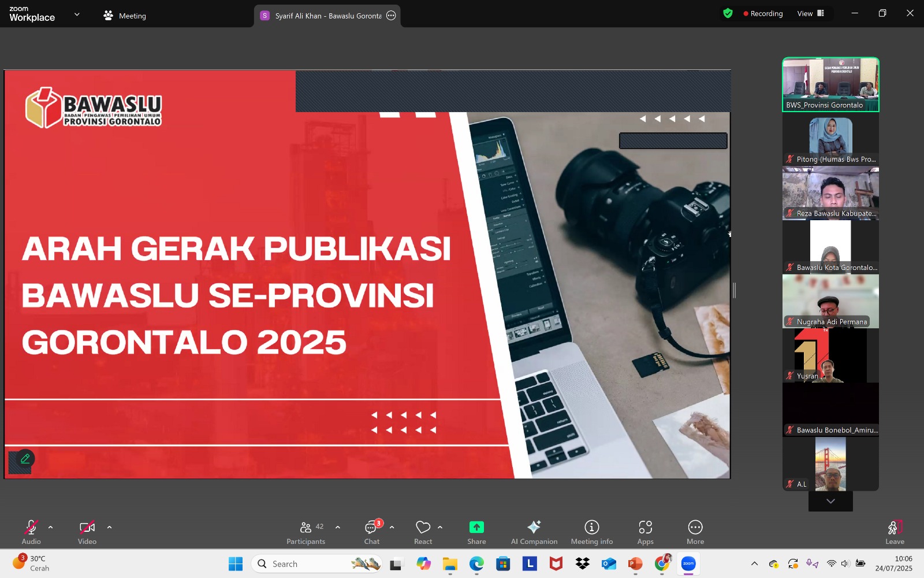The width and height of the screenshot is (924, 578).
Task: Show Meeting info
Action: (591, 532)
